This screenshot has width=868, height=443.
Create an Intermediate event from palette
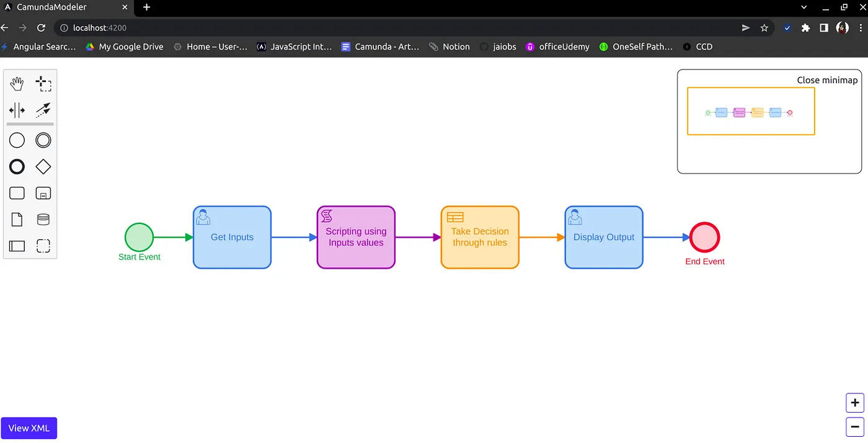(43, 140)
